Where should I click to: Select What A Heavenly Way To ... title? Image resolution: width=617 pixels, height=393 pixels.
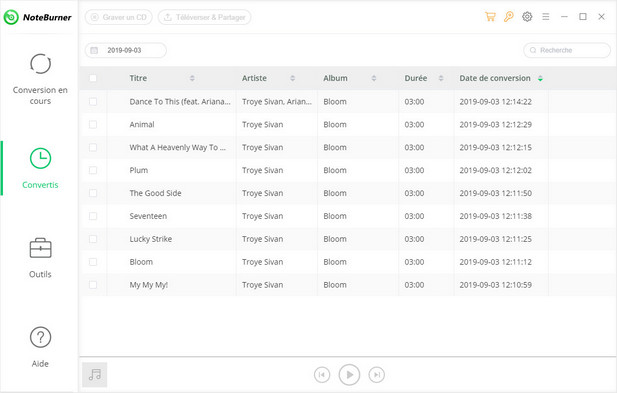177,147
